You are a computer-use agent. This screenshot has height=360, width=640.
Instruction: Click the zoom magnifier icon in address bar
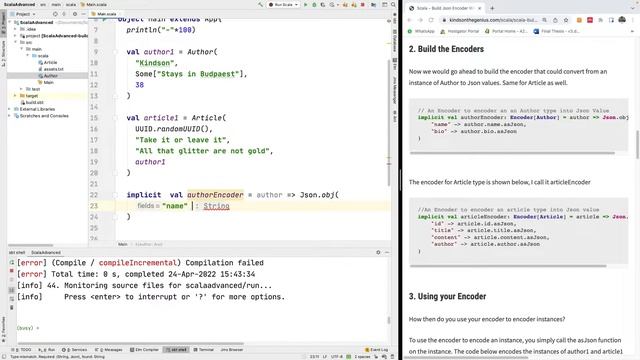point(544,20)
